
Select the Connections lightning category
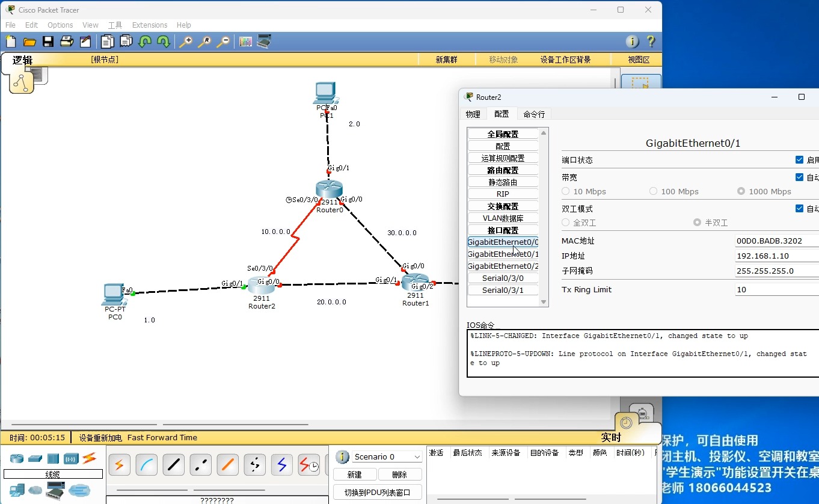[89, 458]
